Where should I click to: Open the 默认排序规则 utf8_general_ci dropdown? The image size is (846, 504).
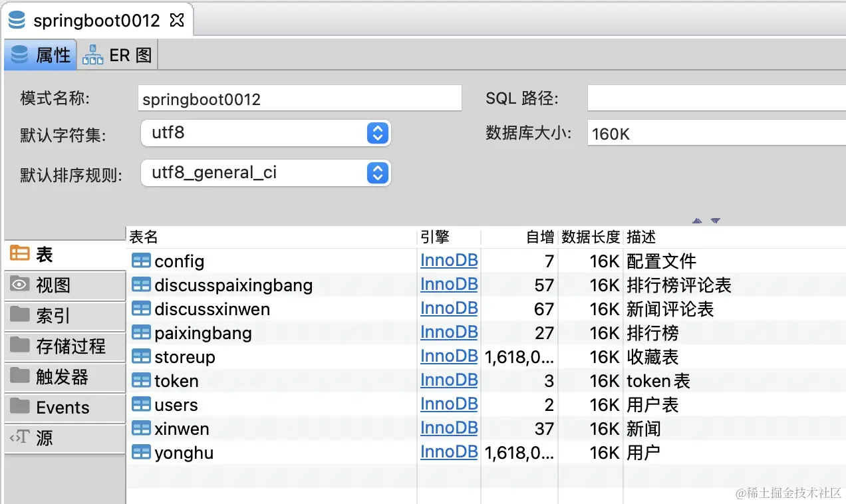pos(266,173)
